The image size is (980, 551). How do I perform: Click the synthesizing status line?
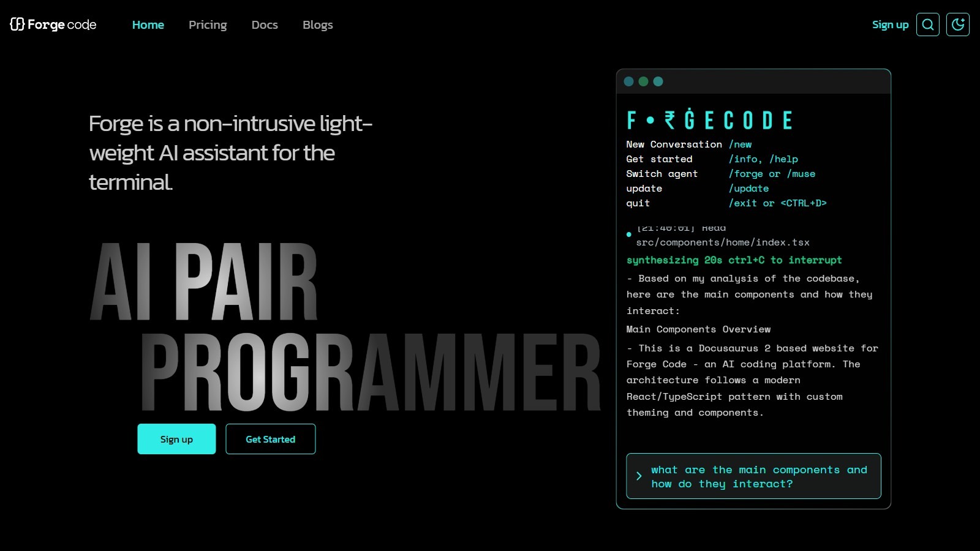coord(734,260)
